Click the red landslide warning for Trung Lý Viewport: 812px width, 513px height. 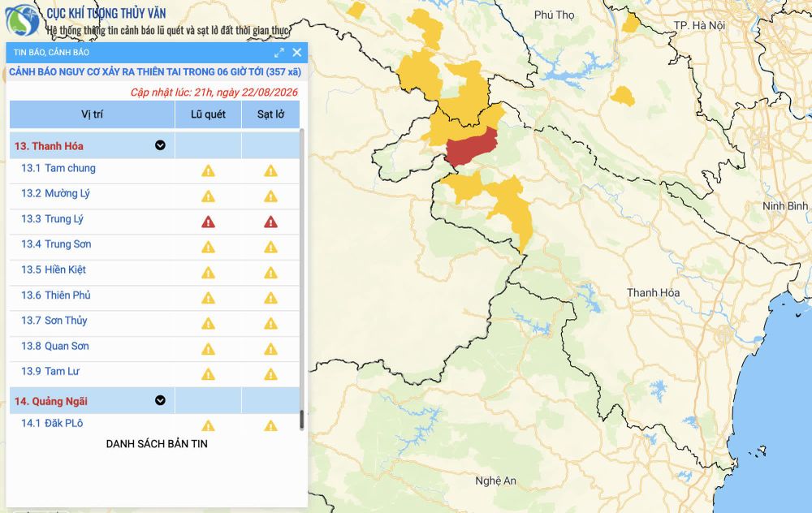click(271, 222)
